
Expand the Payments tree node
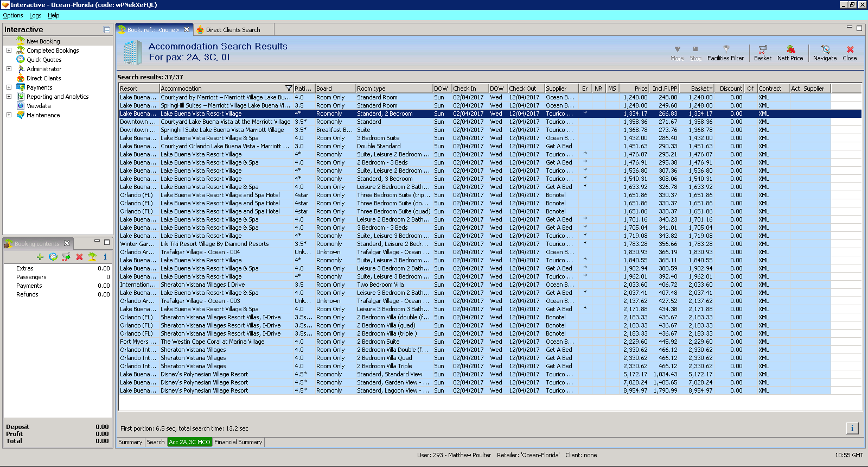tap(9, 87)
